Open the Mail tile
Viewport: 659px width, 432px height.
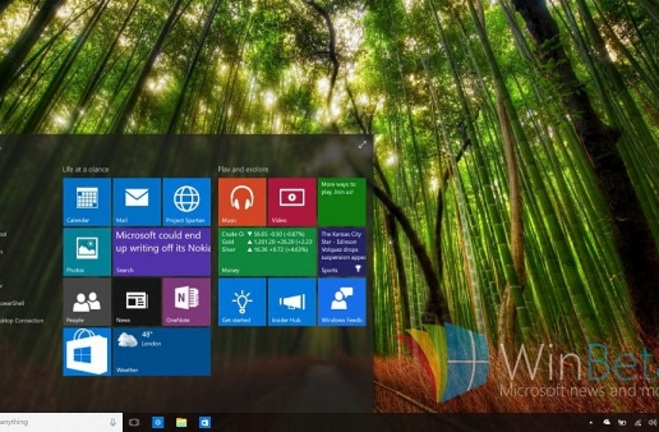(x=137, y=202)
